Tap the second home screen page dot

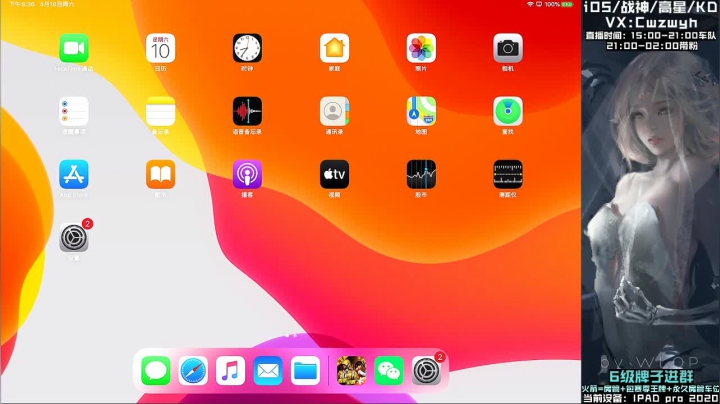coord(295,336)
